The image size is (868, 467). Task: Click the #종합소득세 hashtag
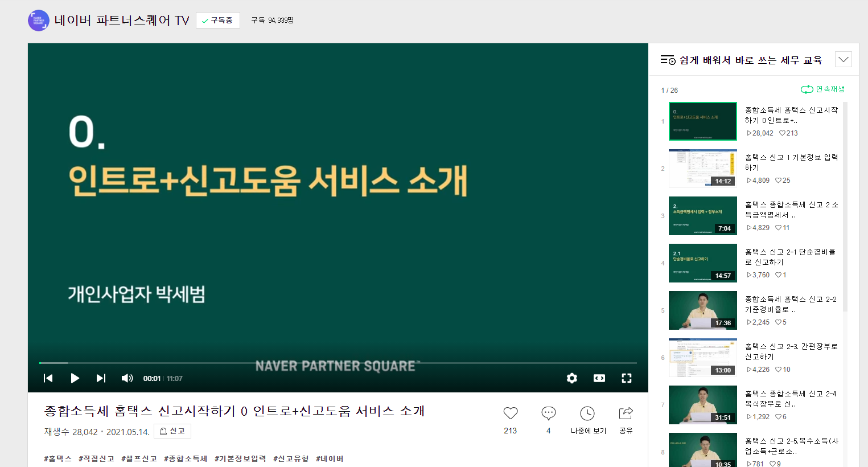click(186, 458)
